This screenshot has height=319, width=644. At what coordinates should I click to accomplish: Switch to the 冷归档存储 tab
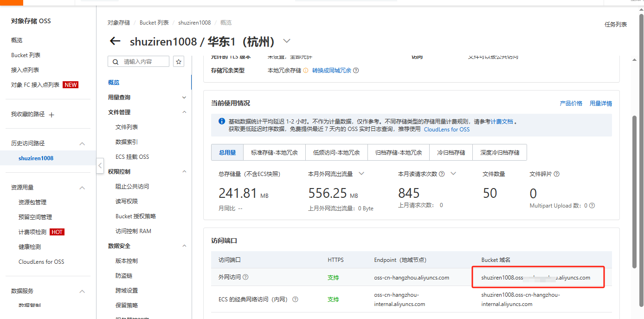(451, 152)
